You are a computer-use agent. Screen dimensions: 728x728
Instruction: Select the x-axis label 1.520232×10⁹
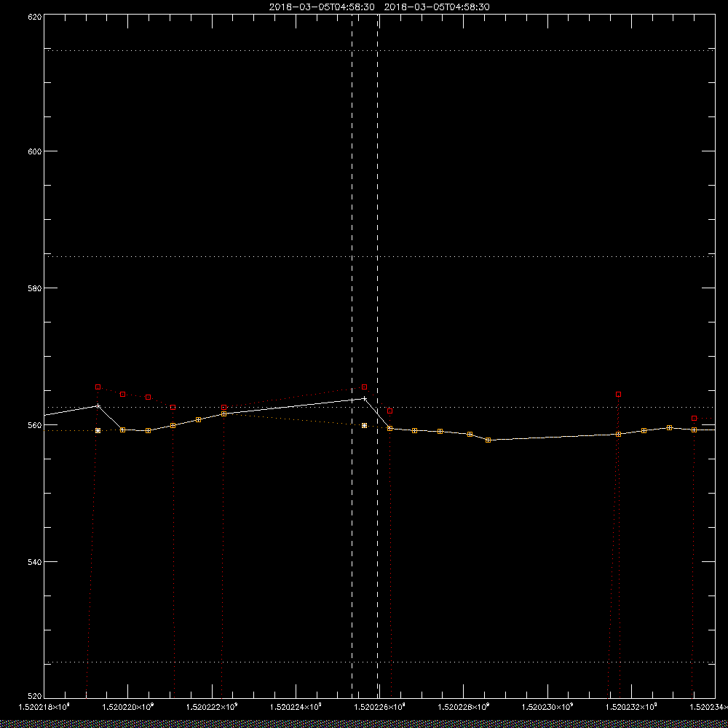pos(631,707)
